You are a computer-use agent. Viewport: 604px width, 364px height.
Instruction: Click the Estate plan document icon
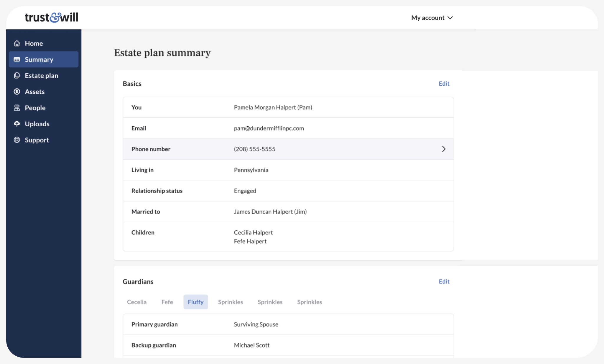(x=17, y=76)
